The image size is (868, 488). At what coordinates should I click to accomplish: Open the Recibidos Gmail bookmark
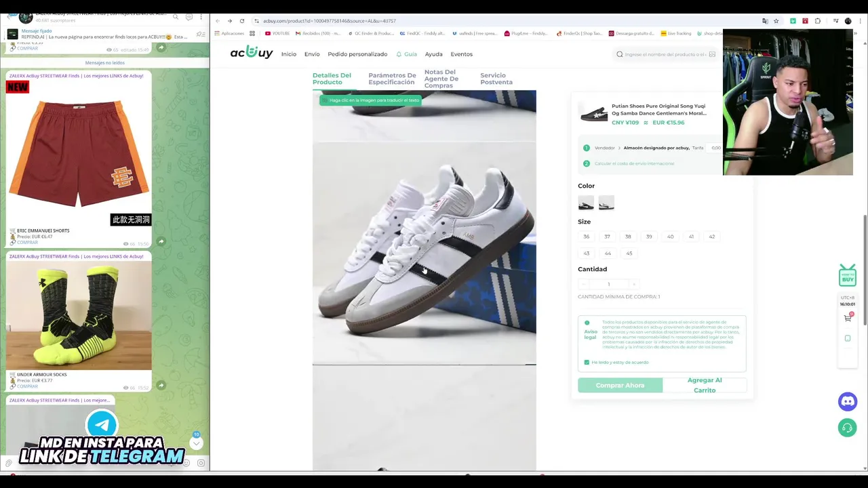coord(318,33)
